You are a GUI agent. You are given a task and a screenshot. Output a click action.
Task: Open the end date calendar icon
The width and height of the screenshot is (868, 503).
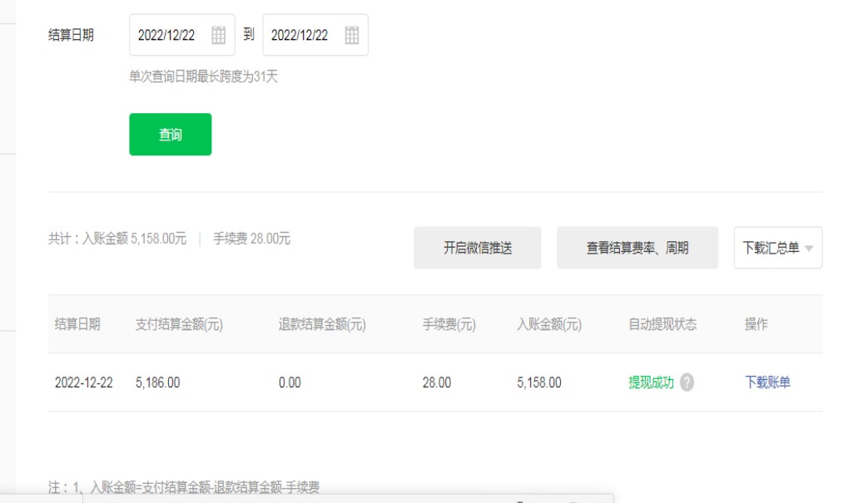click(x=351, y=35)
